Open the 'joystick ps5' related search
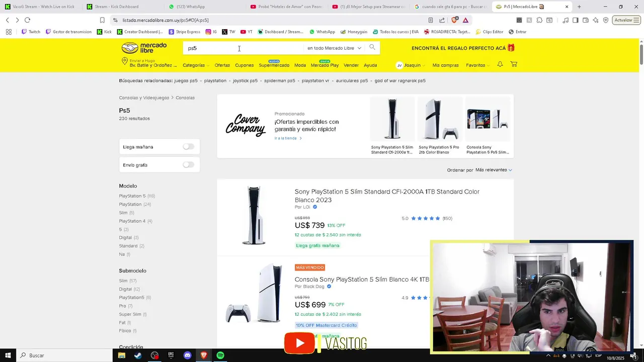 point(245,80)
